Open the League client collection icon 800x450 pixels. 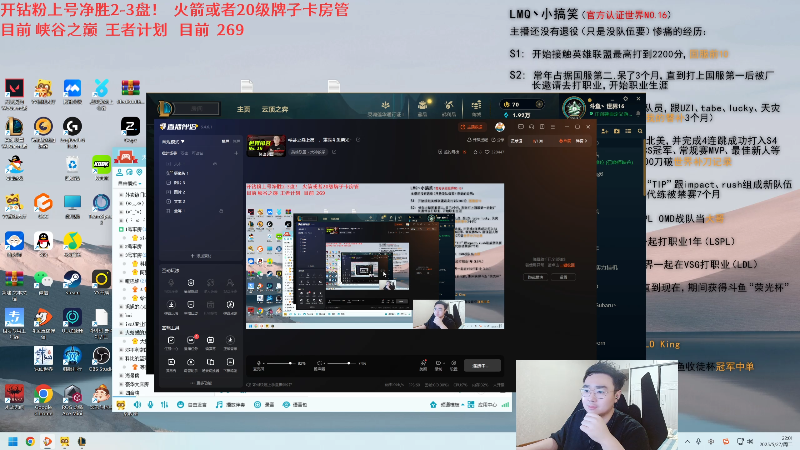click(422, 106)
